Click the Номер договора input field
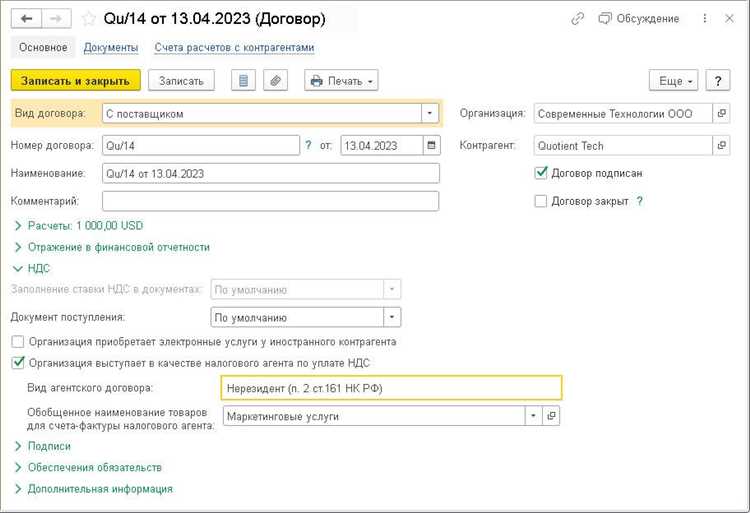The image size is (750, 513). point(201,145)
